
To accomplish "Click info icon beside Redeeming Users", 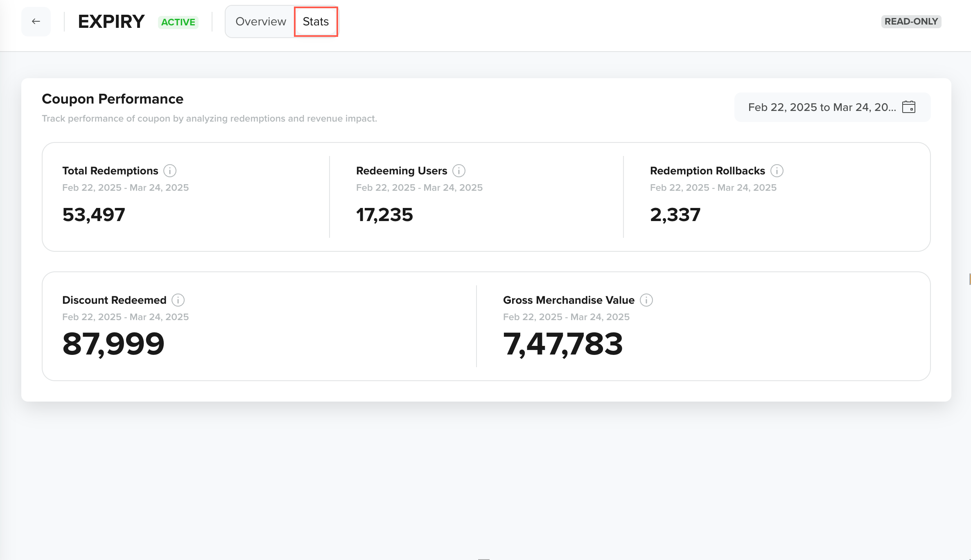I will (459, 171).
